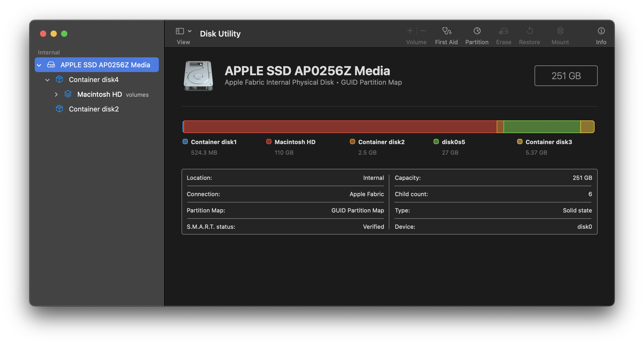This screenshot has height=345, width=644.
Task: Click the Erase drive icon
Action: tap(503, 31)
